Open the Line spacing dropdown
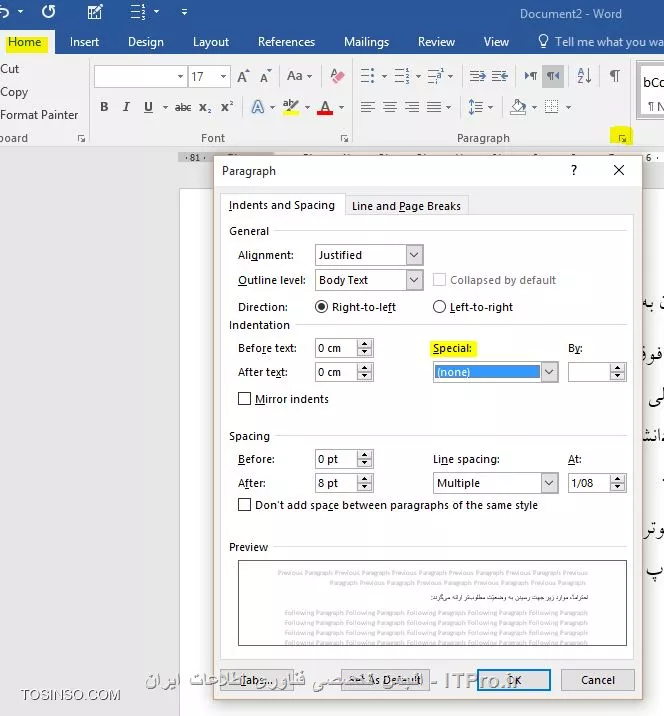This screenshot has height=716, width=664. coord(549,483)
